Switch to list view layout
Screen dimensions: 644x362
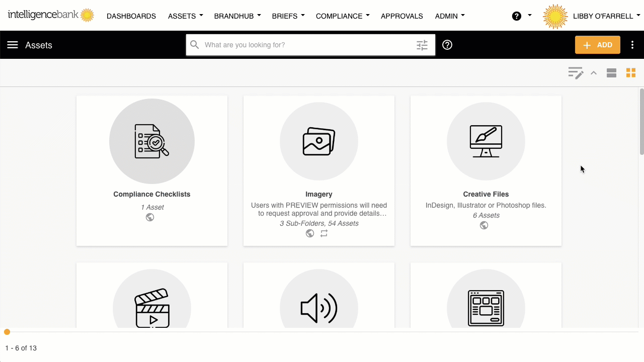click(x=611, y=73)
